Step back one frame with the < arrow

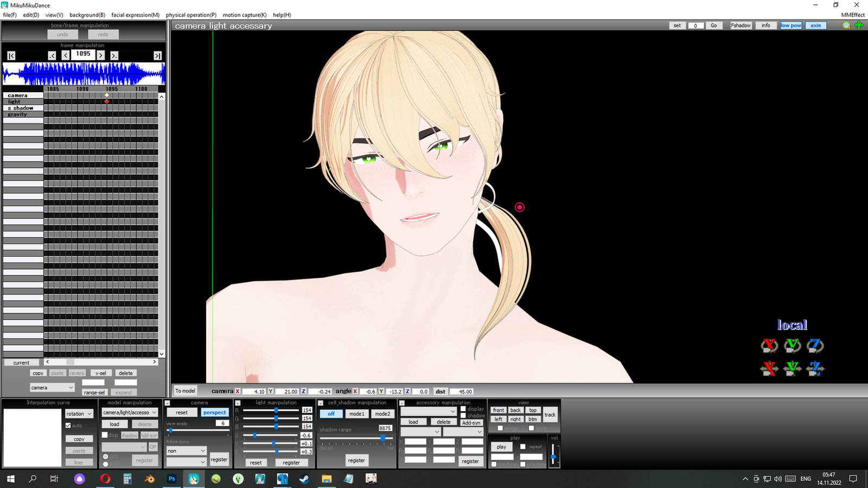66,55
